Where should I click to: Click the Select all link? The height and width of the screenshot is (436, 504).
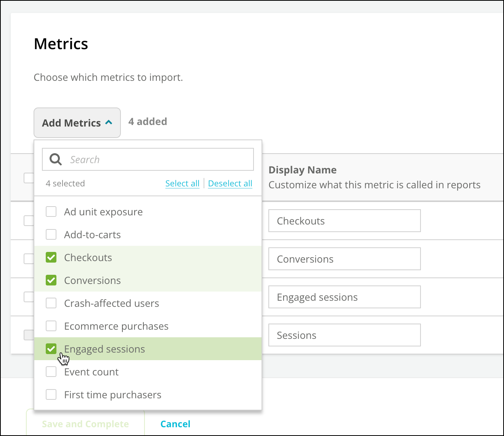pyautogui.click(x=182, y=183)
